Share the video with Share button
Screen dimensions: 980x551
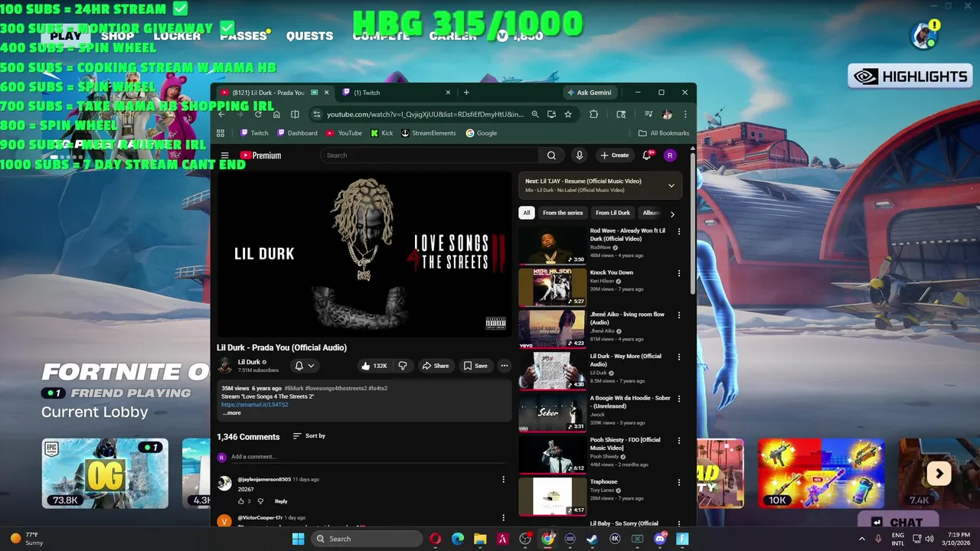point(436,366)
